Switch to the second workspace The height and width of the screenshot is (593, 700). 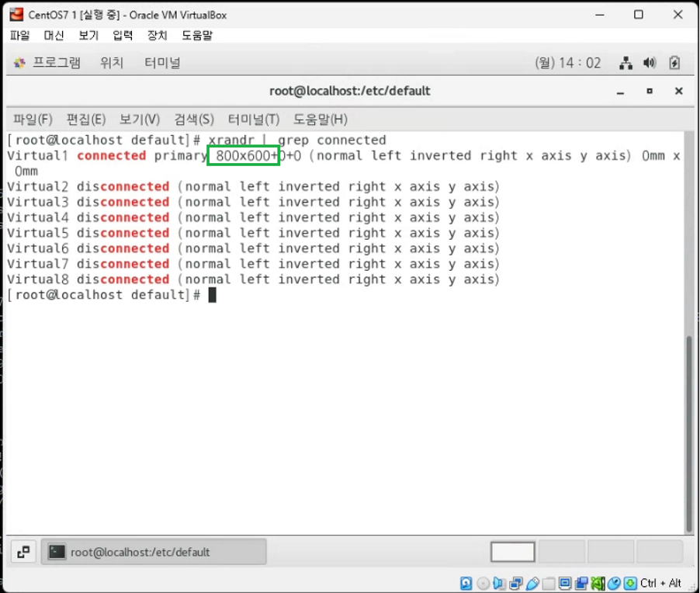562,552
